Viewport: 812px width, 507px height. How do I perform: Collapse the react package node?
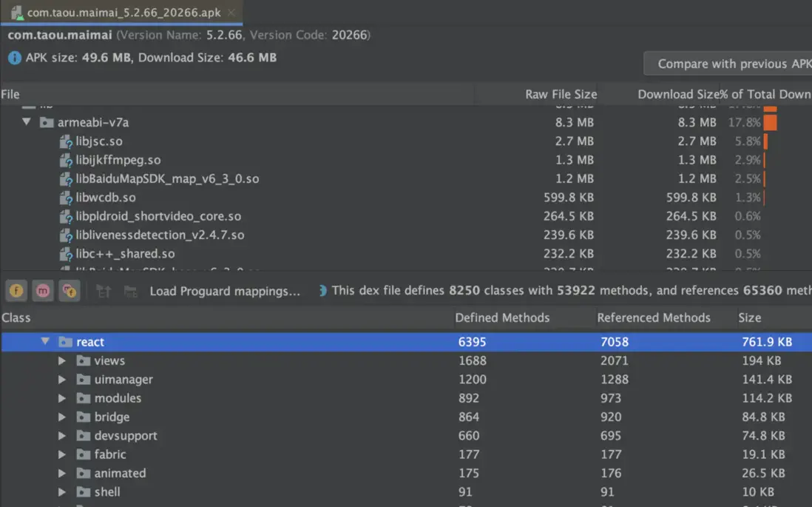(45, 342)
